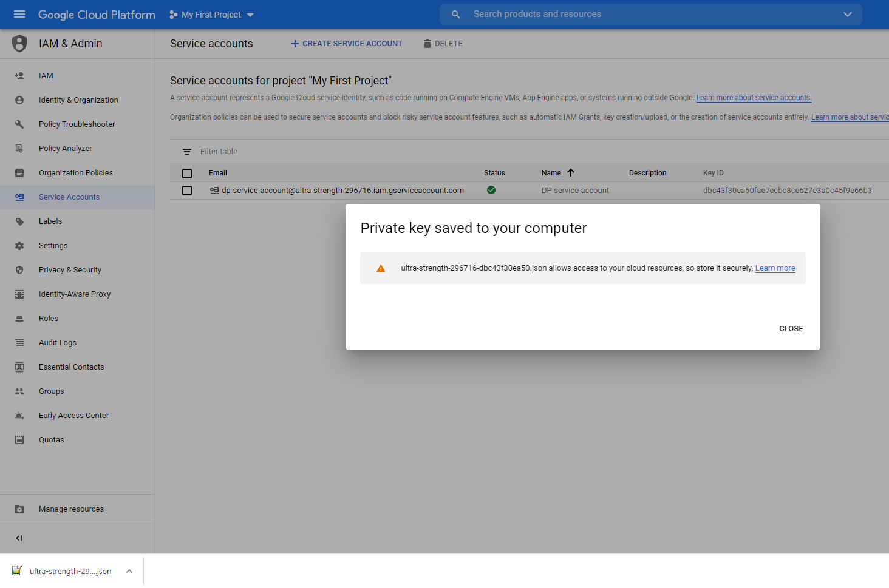Click the Privacy & Security shield icon

pos(19,270)
